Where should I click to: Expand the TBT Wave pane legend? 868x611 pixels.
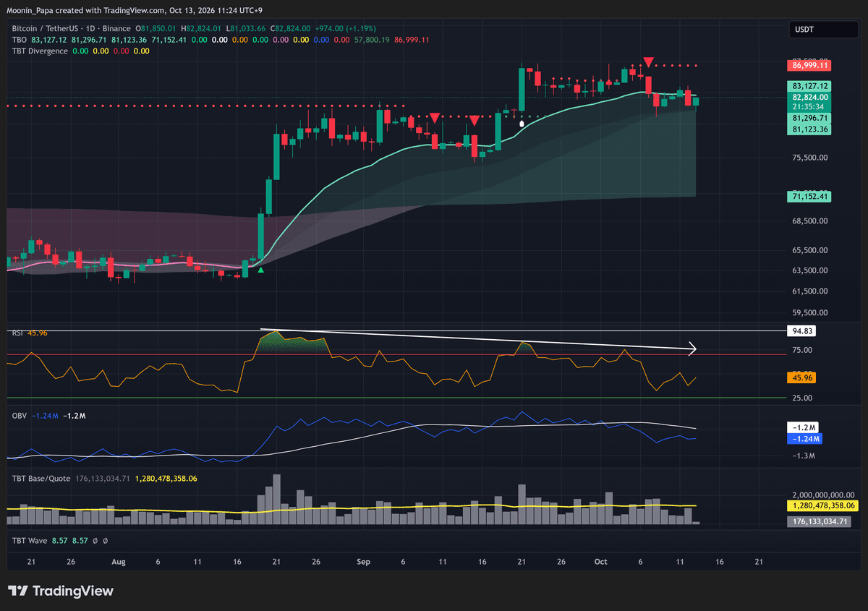tap(30, 540)
